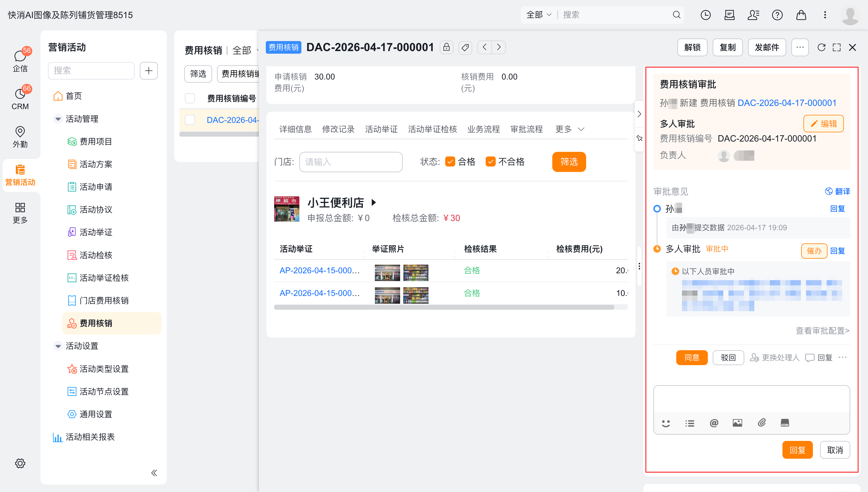This screenshot has height=492, width=868.
Task: Switch to the 修改记录 tab
Action: click(338, 129)
